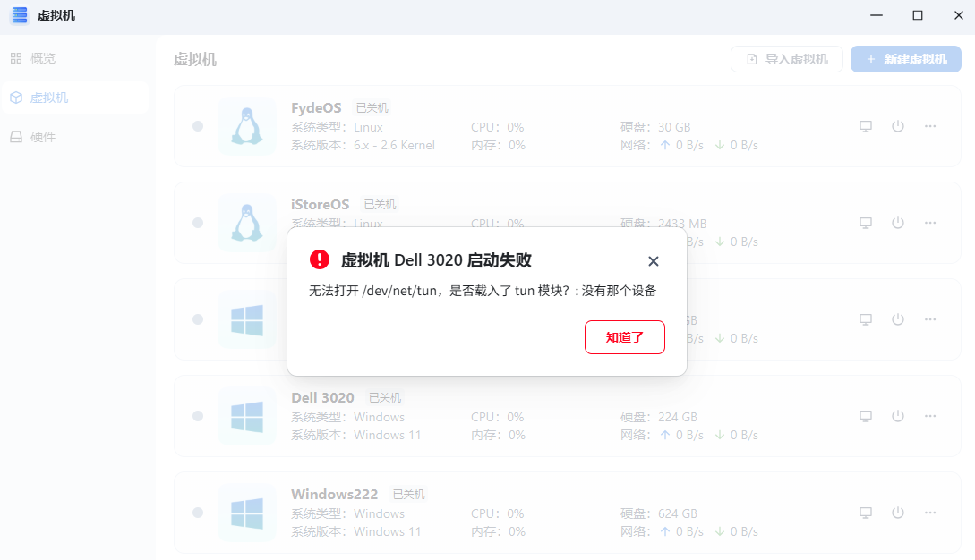
Task: Close the Dell 3020 启动失败 dialog with the X
Action: pos(653,261)
